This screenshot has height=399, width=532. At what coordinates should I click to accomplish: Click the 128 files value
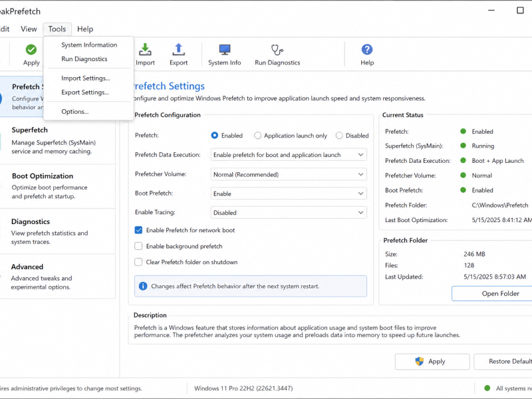(x=469, y=265)
